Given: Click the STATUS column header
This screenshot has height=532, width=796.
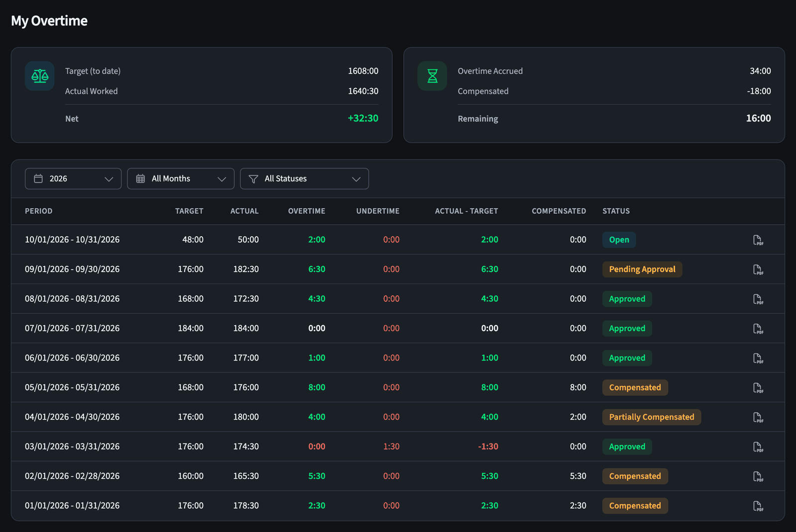Looking at the screenshot, I should [616, 211].
